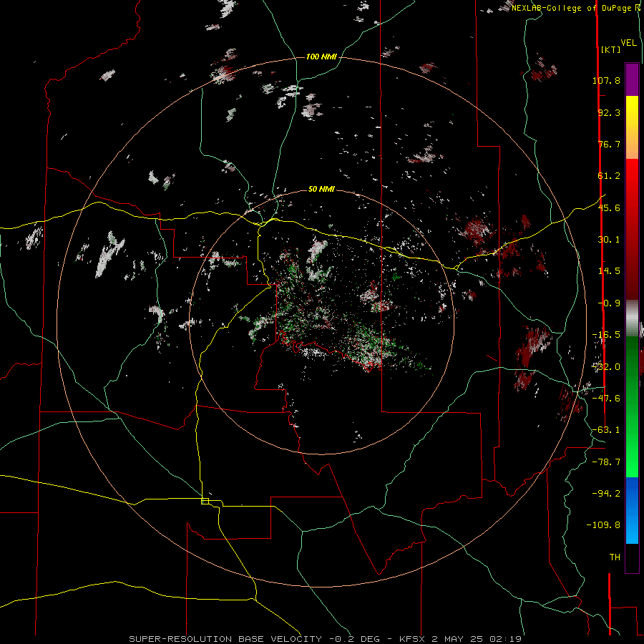Click the 45.6 velocity scale value
Screen dimensions: 644x644
[609, 208]
